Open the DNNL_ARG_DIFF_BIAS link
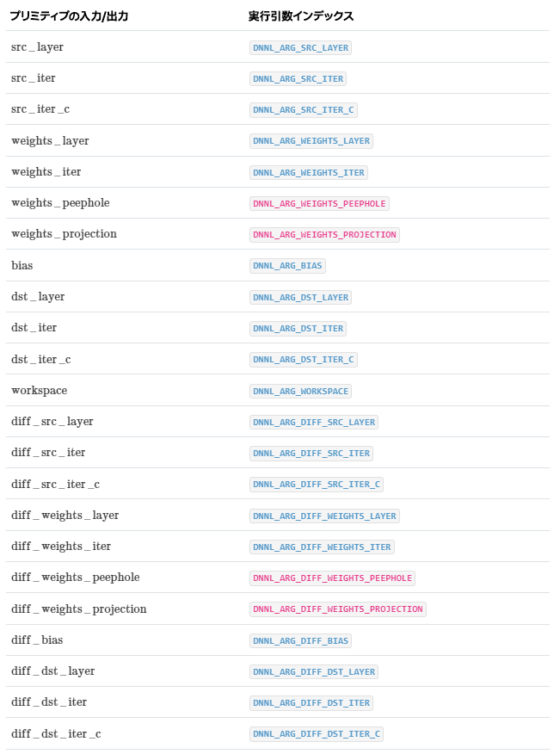The width and height of the screenshot is (560, 754). (x=300, y=641)
